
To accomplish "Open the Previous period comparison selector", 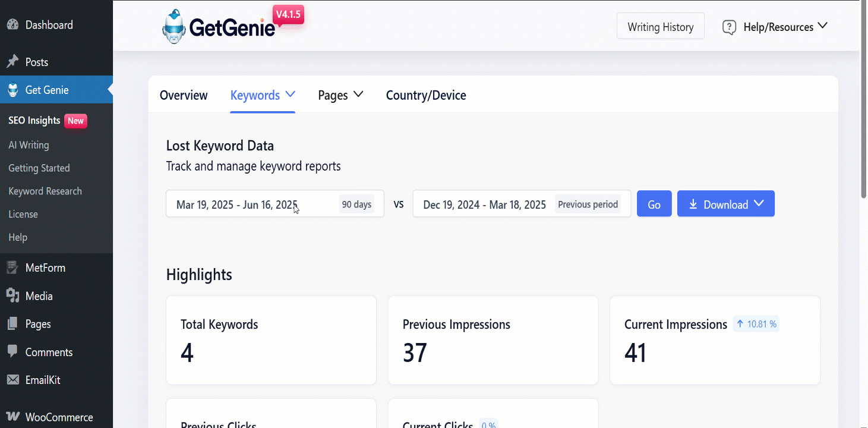I will 588,204.
